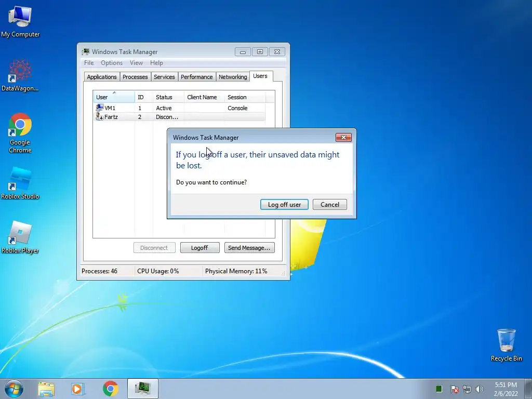Close the log off confirmation dialog

click(343, 137)
